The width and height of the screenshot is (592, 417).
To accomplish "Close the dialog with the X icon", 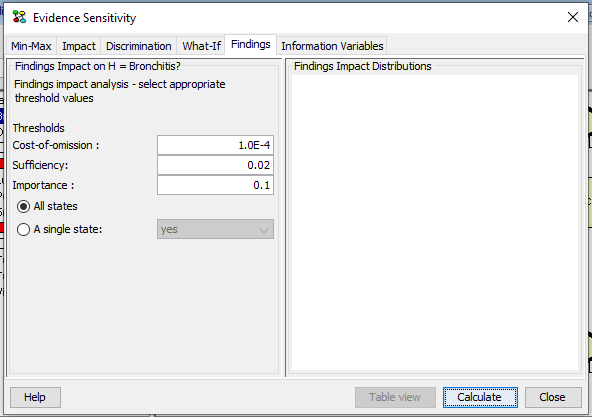I will click(x=573, y=17).
